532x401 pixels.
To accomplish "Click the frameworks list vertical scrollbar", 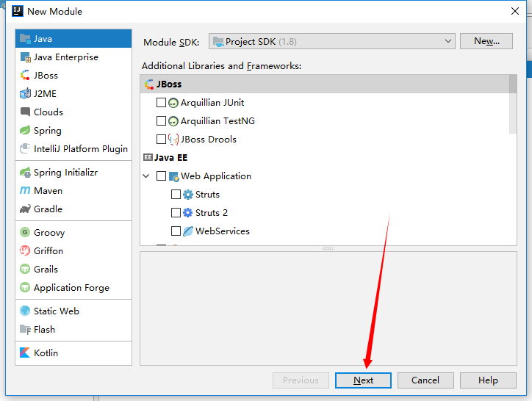I will (x=513, y=104).
